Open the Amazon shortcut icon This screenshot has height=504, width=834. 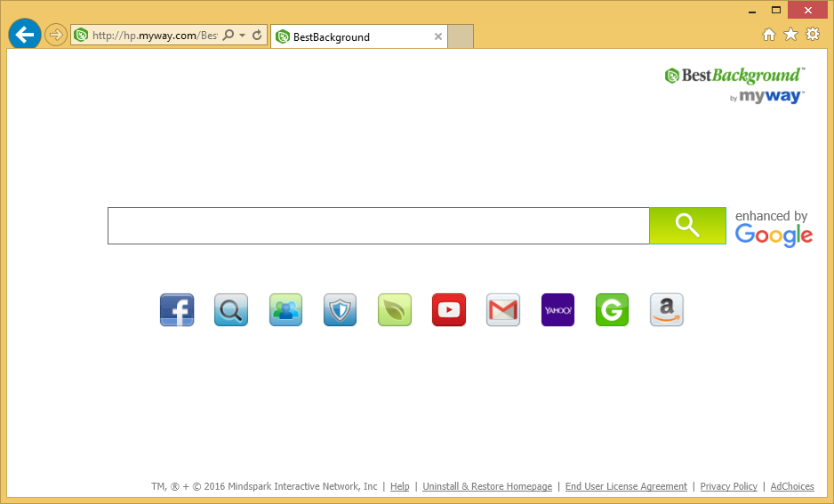click(667, 309)
